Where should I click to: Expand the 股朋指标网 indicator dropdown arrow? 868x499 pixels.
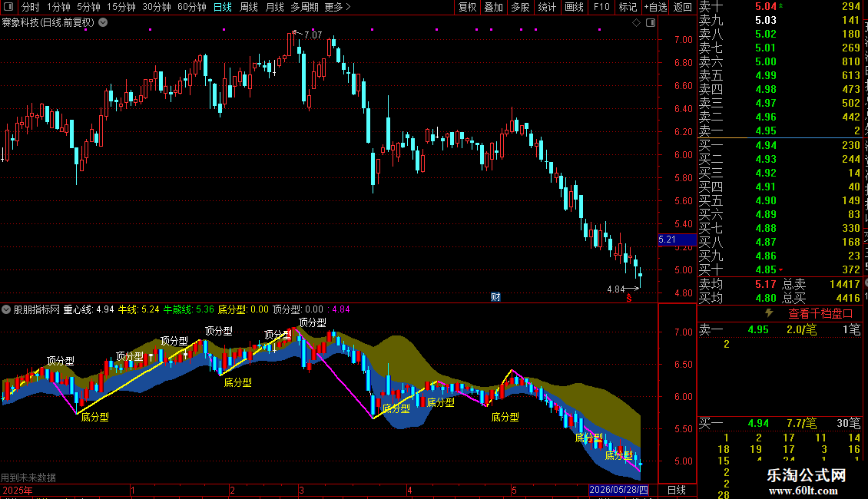6,309
